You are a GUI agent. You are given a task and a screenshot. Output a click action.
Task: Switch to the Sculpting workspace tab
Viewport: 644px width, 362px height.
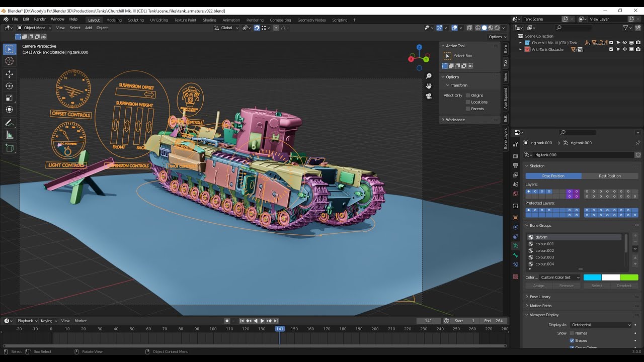click(136, 20)
